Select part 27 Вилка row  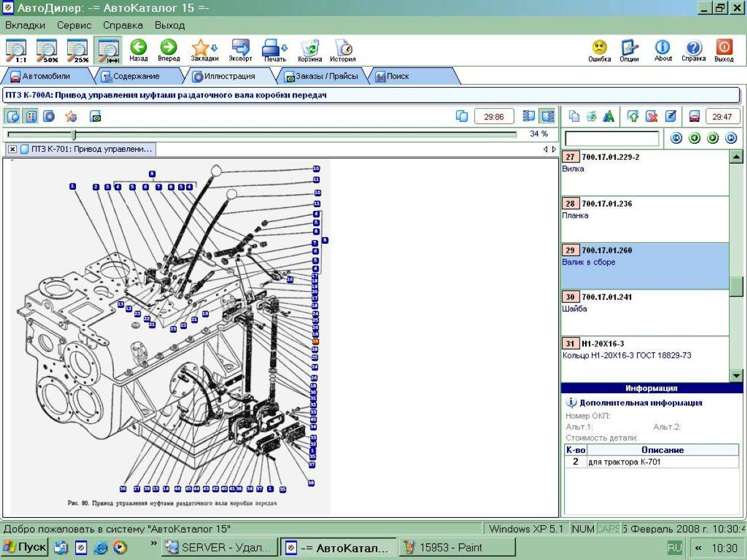pyautogui.click(x=645, y=172)
